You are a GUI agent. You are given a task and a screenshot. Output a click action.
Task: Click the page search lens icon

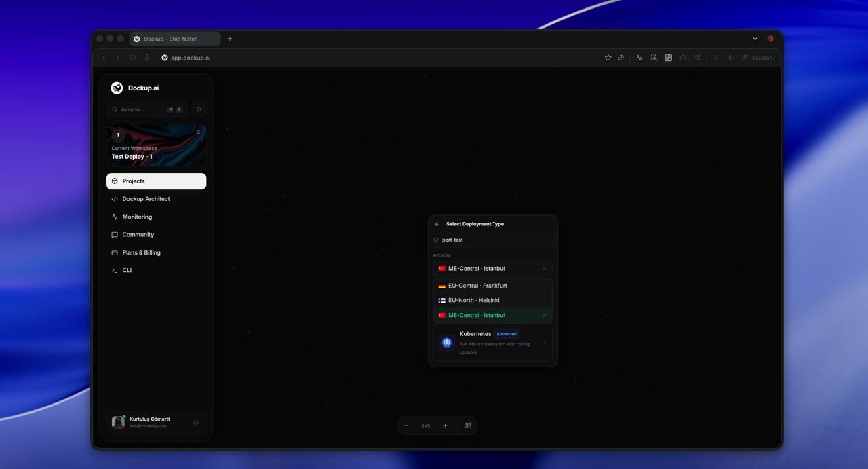[x=654, y=58]
